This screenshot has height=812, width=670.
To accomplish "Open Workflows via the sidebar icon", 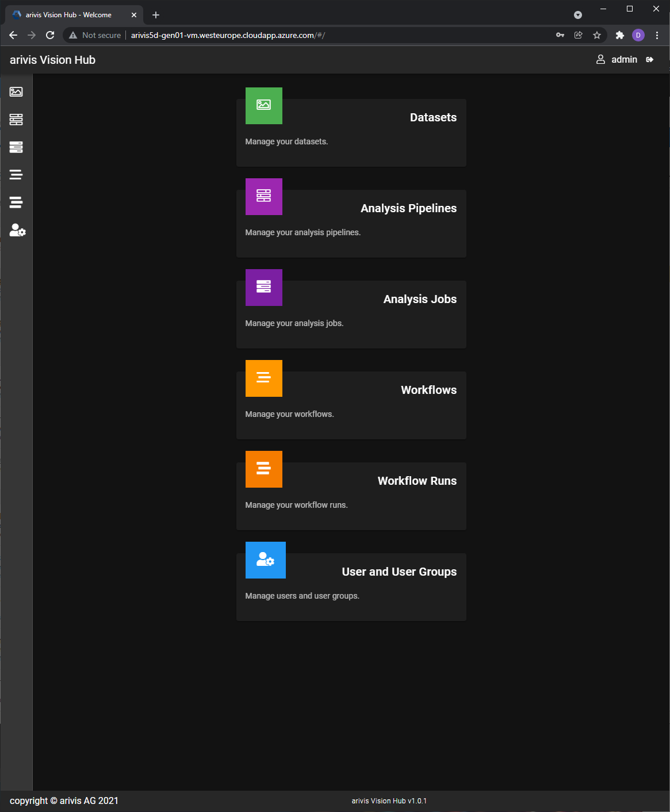I will [16, 174].
